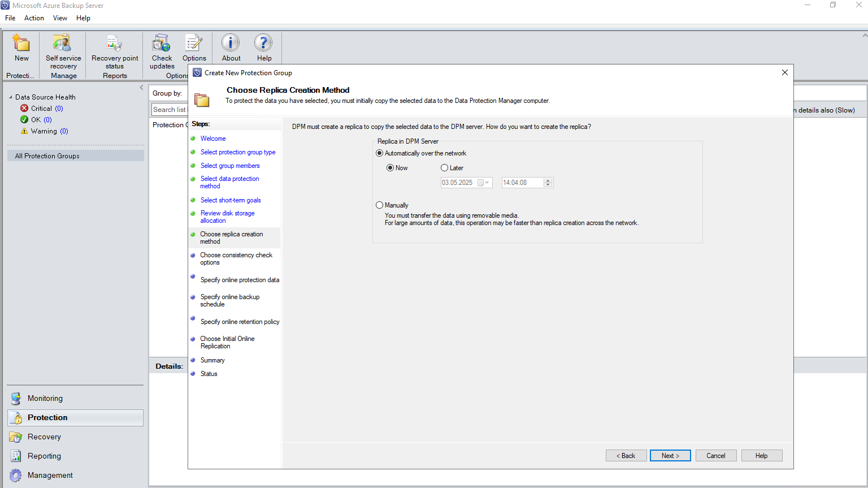Click the Check updates icon
This screenshot has width=868, height=488.
[162, 43]
